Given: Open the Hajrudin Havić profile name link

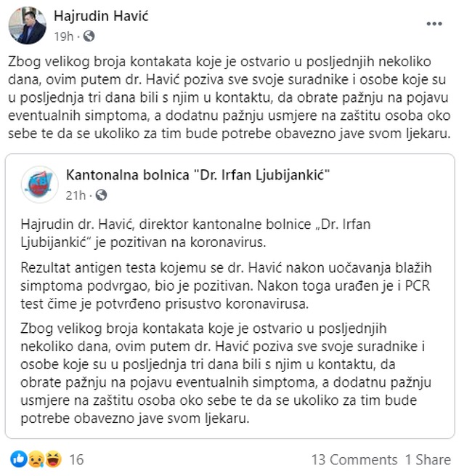Looking at the screenshot, I should click(101, 16).
